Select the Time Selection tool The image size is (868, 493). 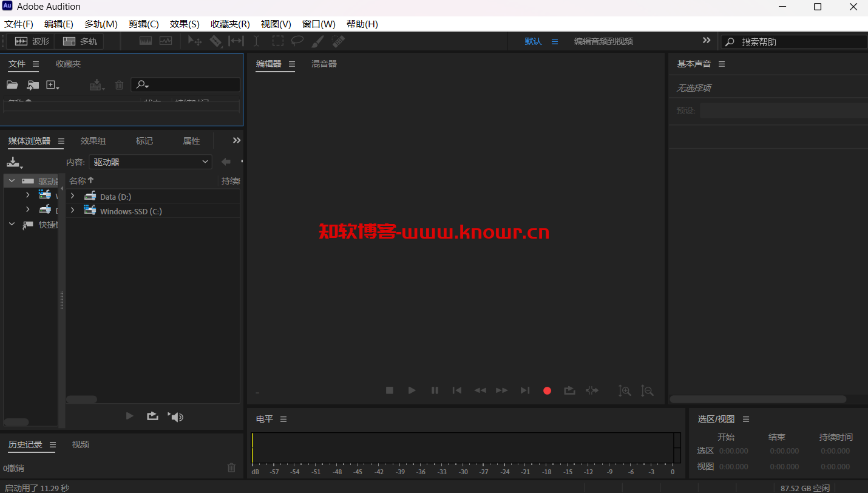pyautogui.click(x=256, y=41)
